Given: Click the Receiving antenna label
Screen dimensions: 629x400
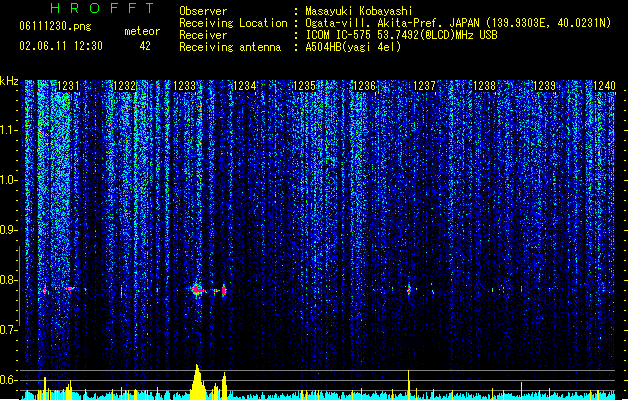Looking at the screenshot, I should (230, 47).
